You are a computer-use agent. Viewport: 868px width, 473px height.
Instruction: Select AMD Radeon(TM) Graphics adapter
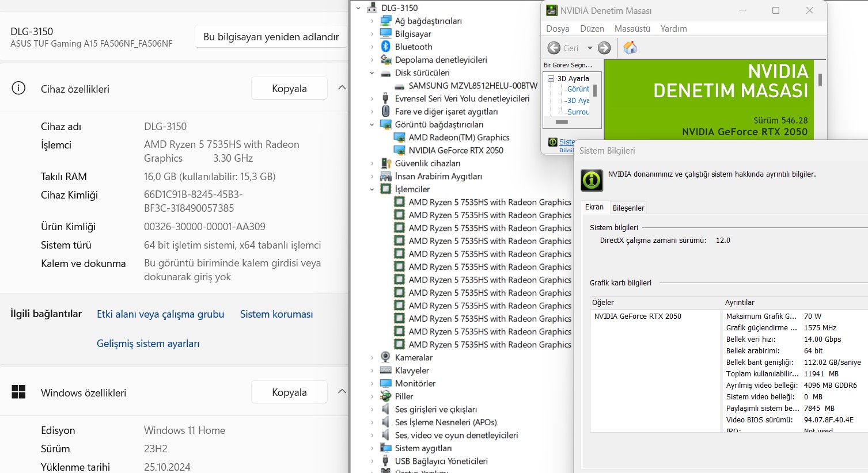[459, 138]
